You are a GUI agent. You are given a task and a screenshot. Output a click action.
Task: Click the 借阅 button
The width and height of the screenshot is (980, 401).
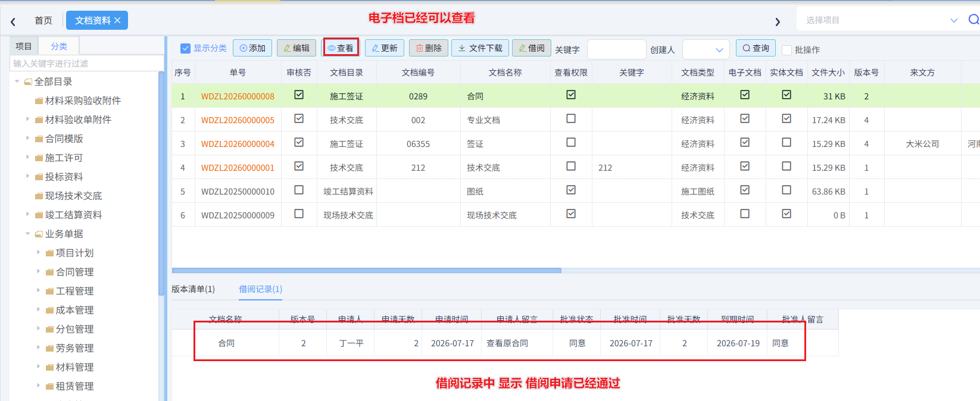point(532,48)
